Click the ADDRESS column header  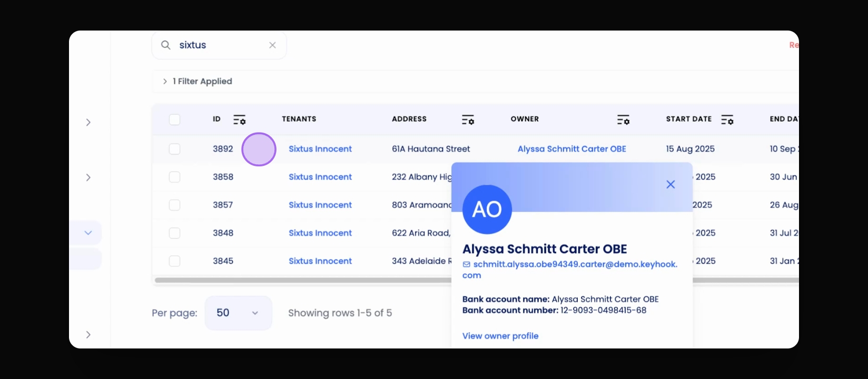pos(409,119)
